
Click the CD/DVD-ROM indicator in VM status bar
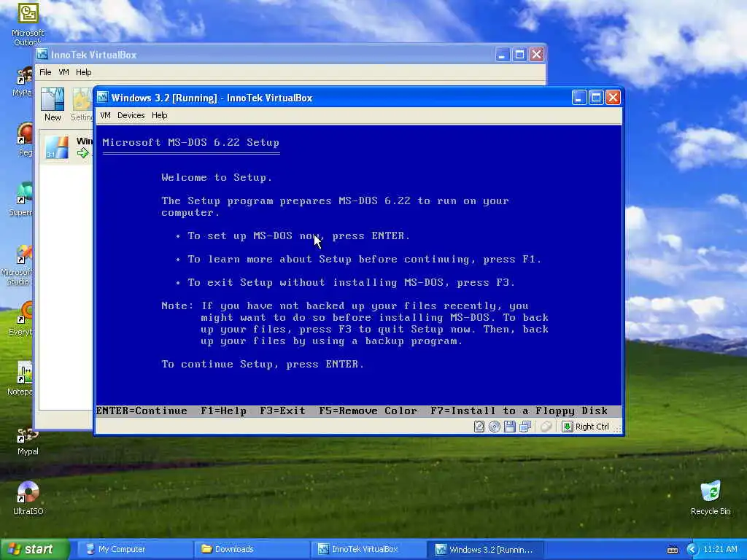click(495, 427)
